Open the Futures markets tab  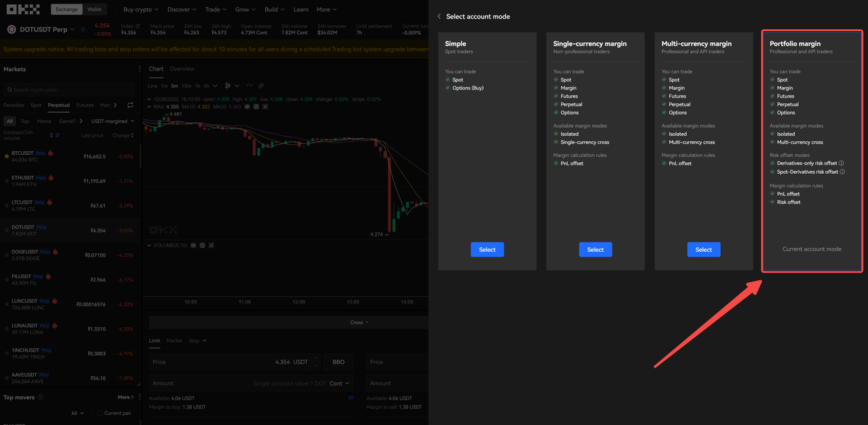85,105
